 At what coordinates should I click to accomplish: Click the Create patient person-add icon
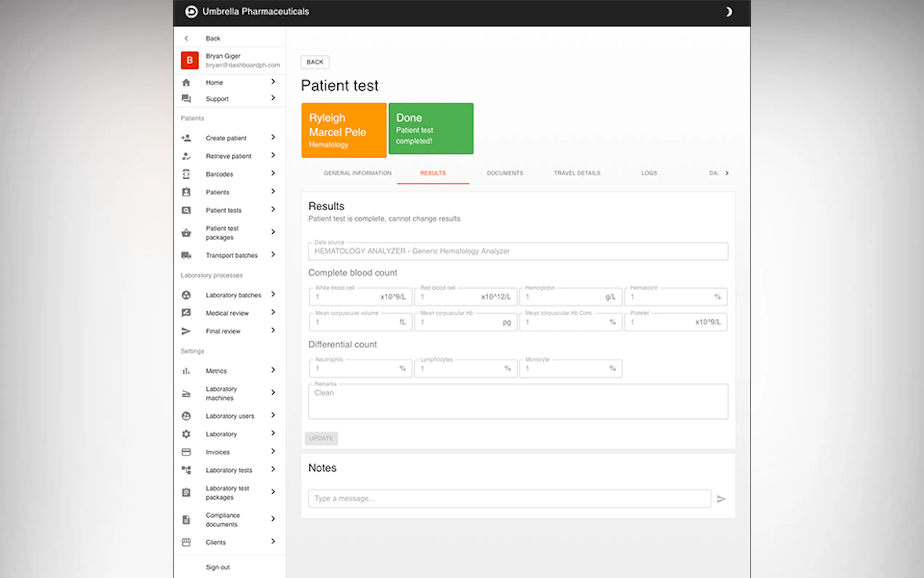tap(186, 138)
